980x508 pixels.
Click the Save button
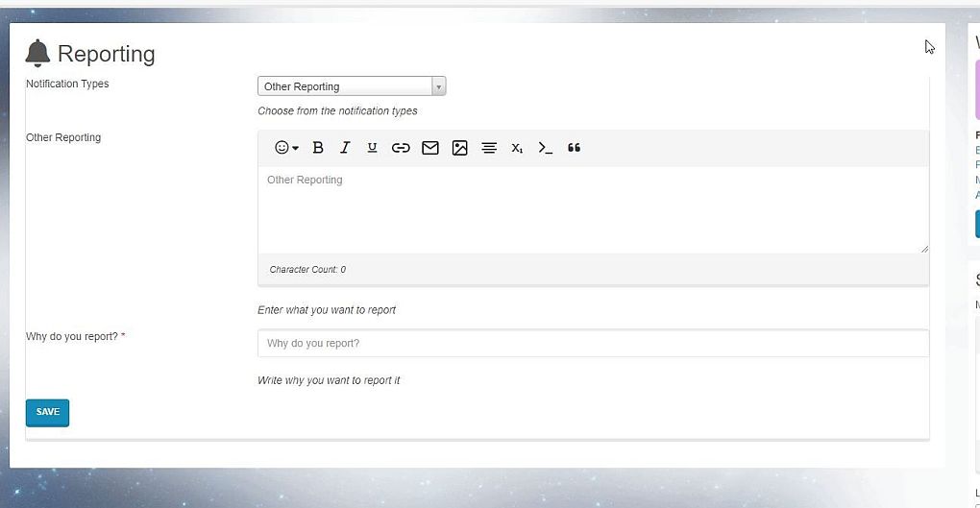pos(47,412)
